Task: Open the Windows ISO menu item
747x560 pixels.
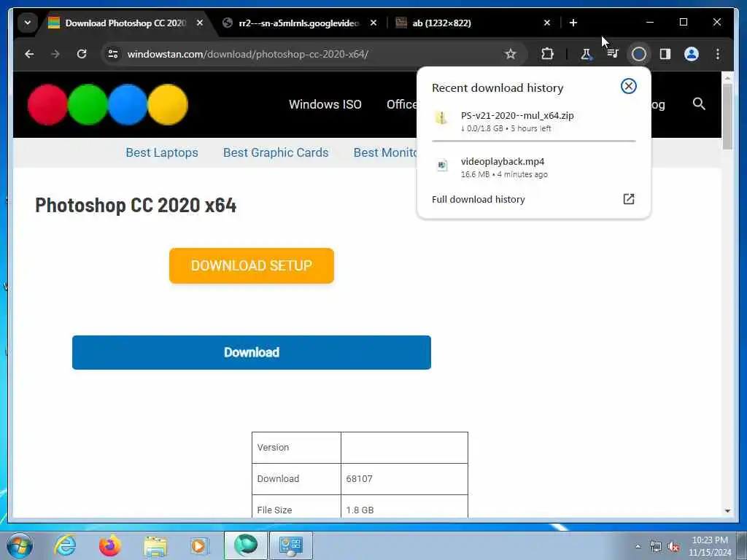Action: pos(325,104)
